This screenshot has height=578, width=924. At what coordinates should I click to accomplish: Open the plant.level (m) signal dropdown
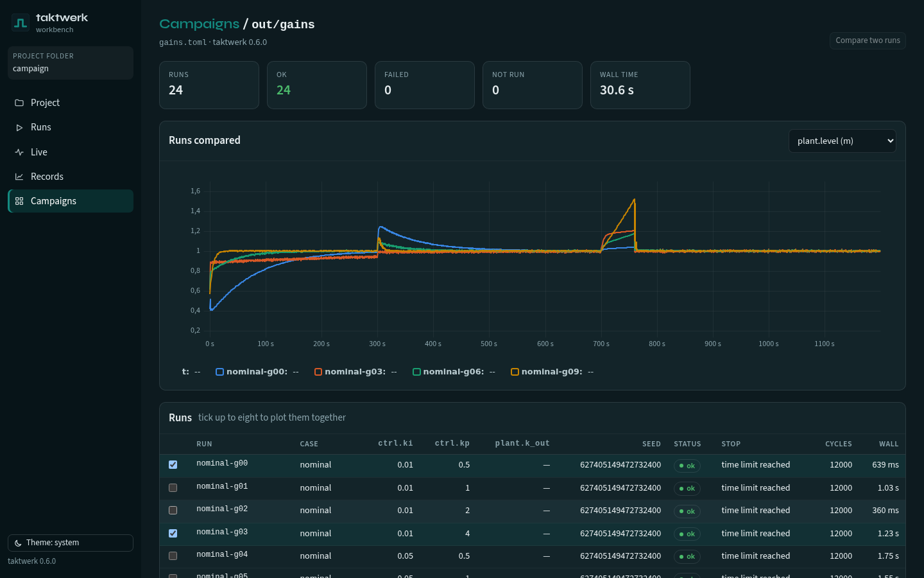(842, 141)
